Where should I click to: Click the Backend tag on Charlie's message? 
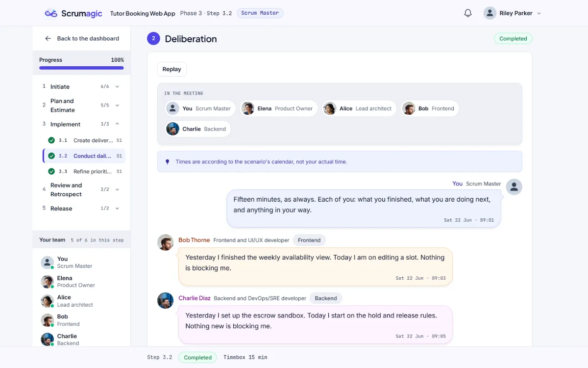pyautogui.click(x=326, y=298)
